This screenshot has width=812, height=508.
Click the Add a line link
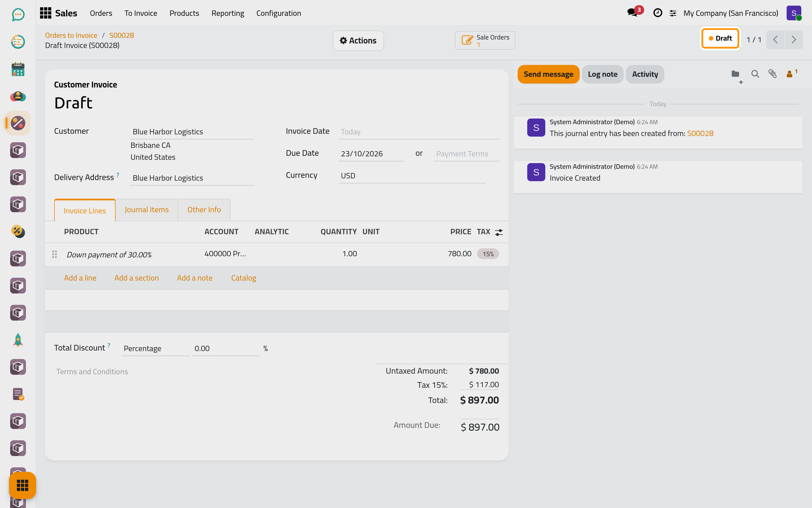coord(80,278)
